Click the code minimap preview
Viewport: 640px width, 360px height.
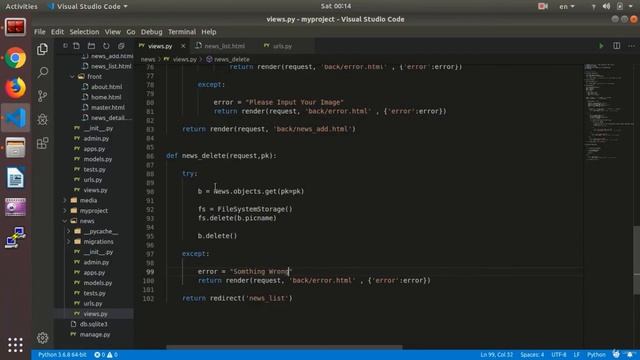[608, 112]
